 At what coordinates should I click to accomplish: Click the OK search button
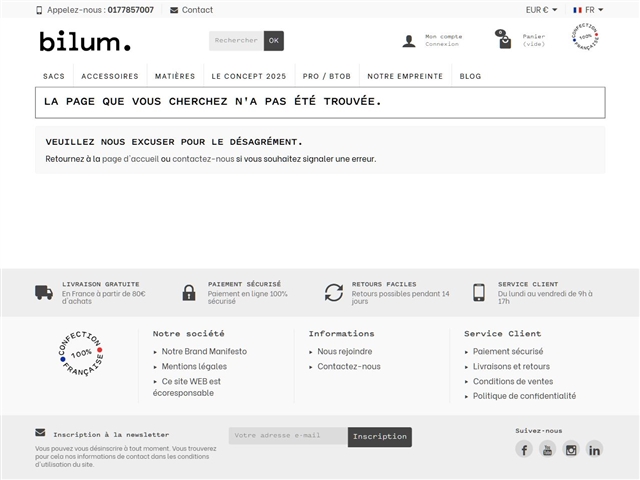273,41
